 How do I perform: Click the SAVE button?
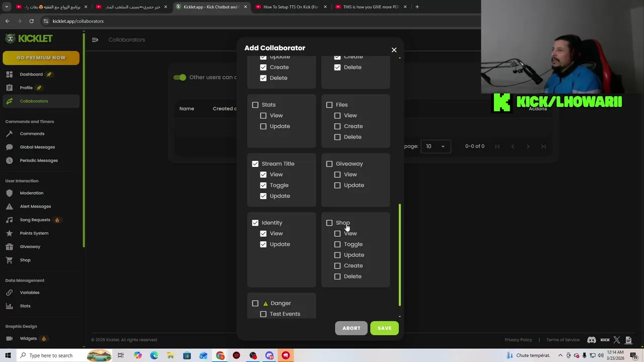384,328
